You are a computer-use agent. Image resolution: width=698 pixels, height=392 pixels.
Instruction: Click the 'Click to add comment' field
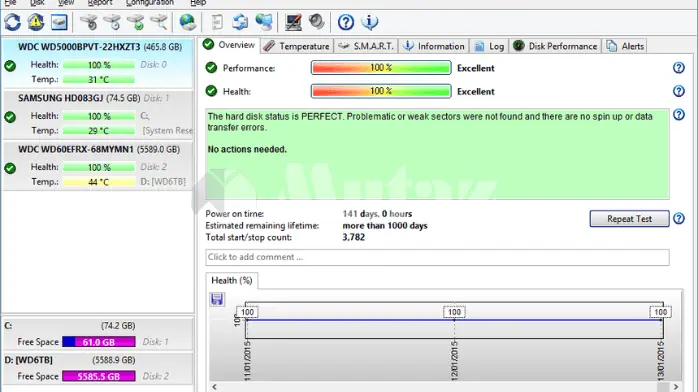pyautogui.click(x=437, y=257)
